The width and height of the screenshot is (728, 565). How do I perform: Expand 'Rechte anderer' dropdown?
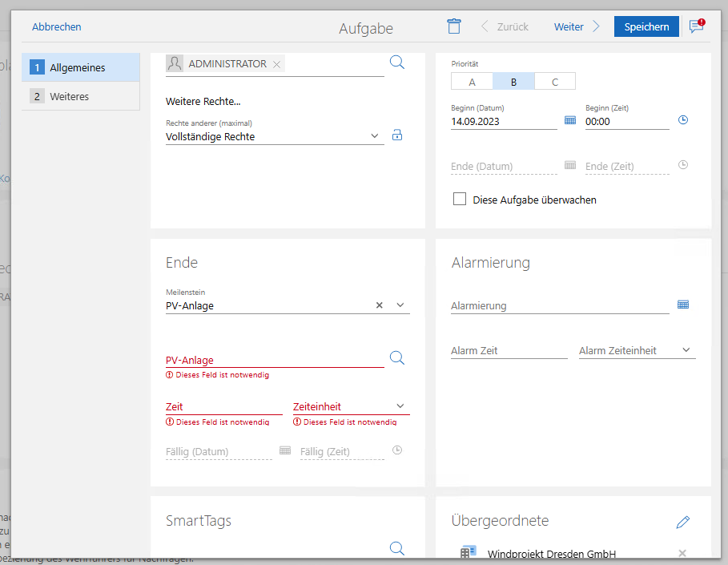click(x=376, y=136)
